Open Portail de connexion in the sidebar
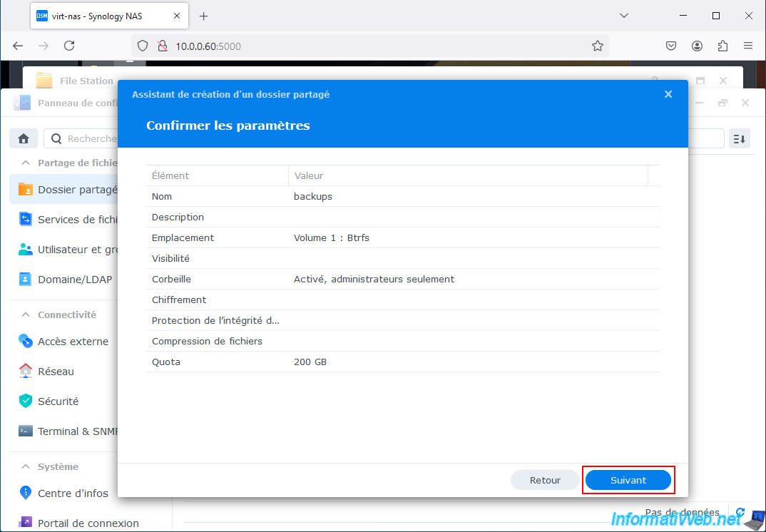Screen dimensions: 766x532 pos(78,523)
